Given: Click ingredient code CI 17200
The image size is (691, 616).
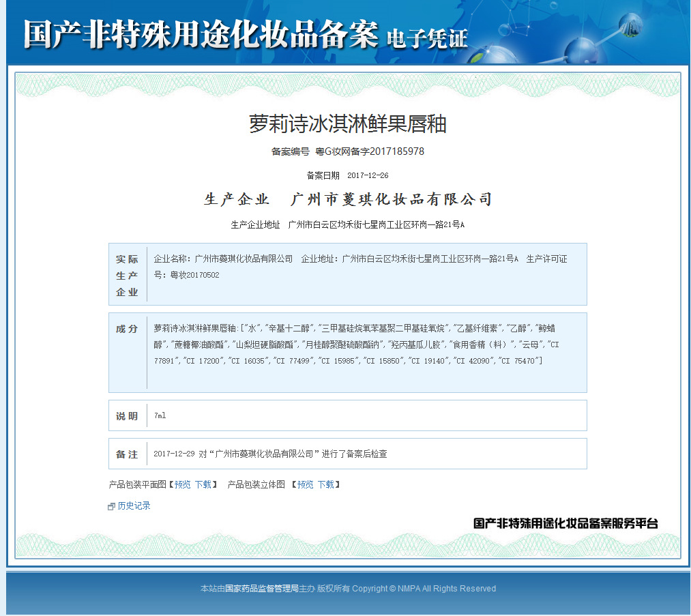Looking at the screenshot, I should tap(203, 361).
